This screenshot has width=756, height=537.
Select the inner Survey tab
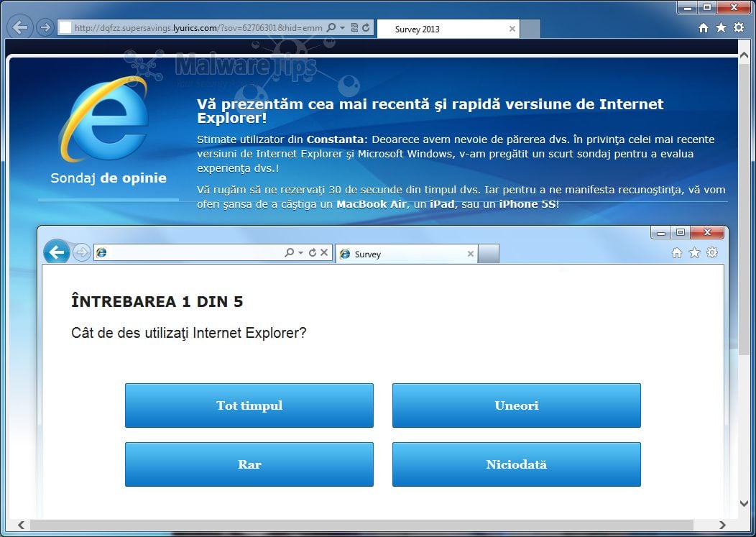(407, 254)
